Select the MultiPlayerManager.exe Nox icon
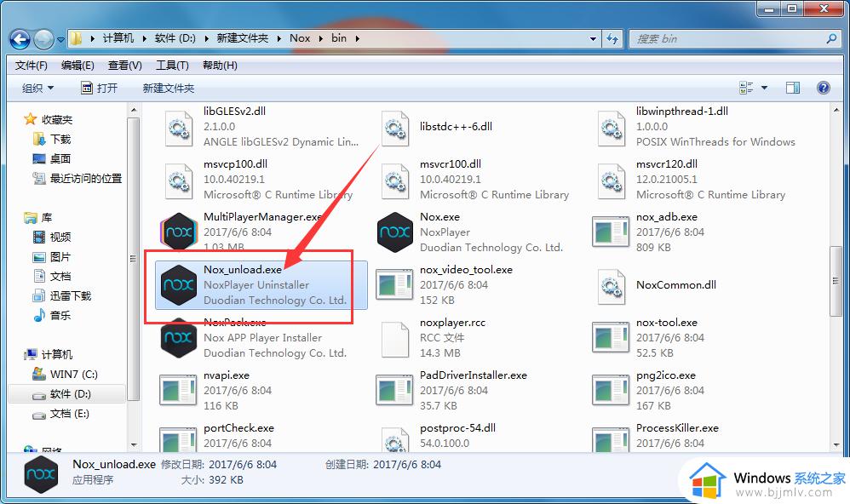 [179, 232]
